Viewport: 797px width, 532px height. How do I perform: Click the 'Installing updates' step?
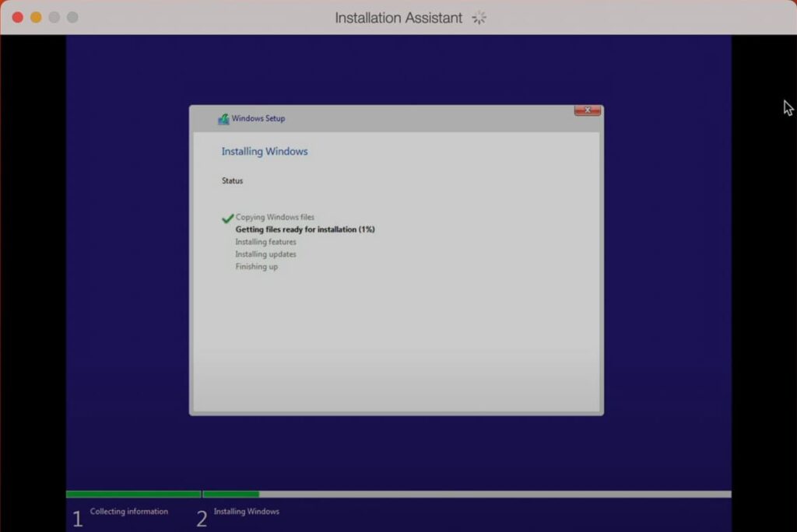click(265, 254)
